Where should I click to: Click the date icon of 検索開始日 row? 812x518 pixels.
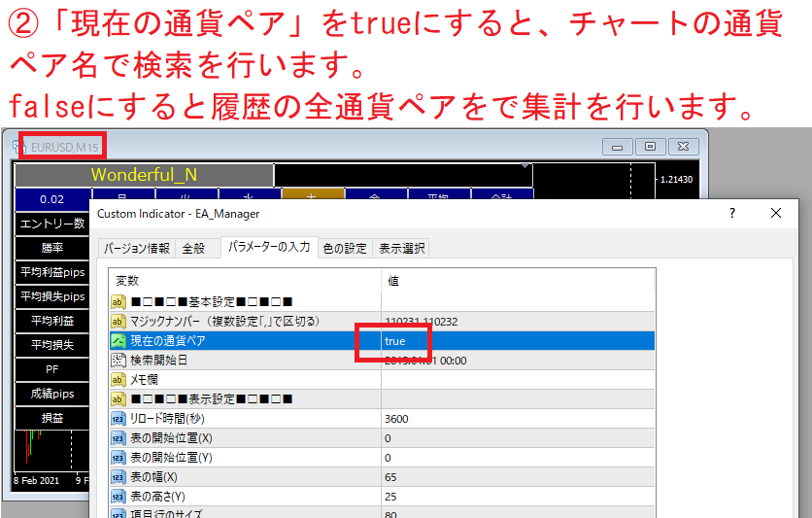pyautogui.click(x=118, y=361)
